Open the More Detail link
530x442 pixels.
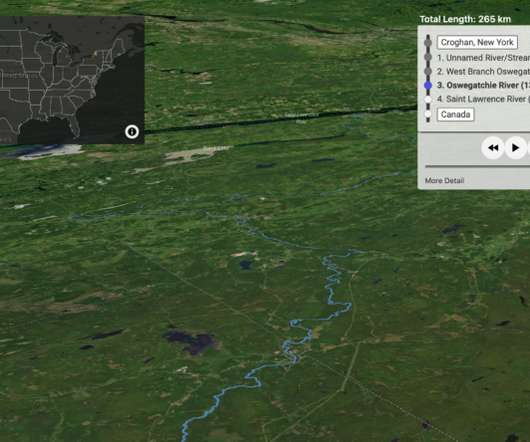[444, 180]
